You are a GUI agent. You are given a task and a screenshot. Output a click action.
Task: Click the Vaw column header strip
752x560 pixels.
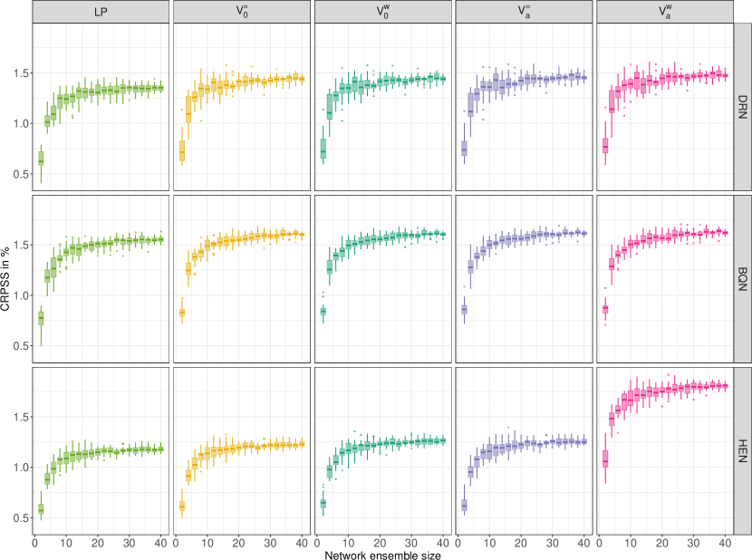(665, 12)
